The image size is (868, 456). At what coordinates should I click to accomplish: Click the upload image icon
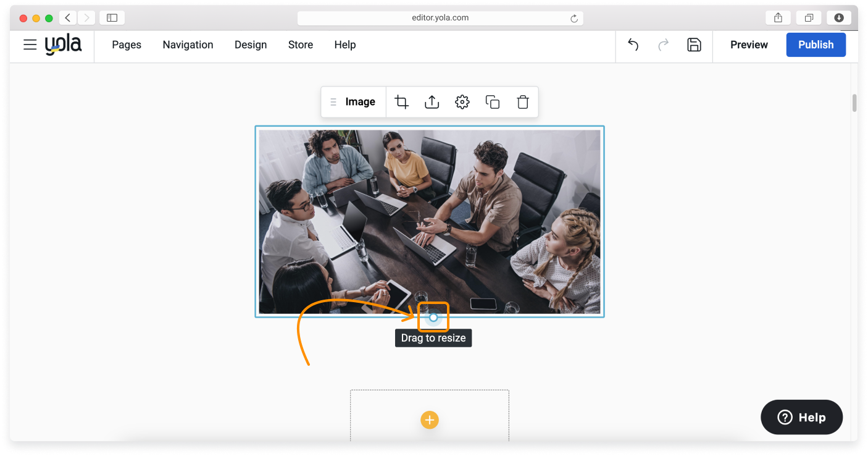[432, 102]
